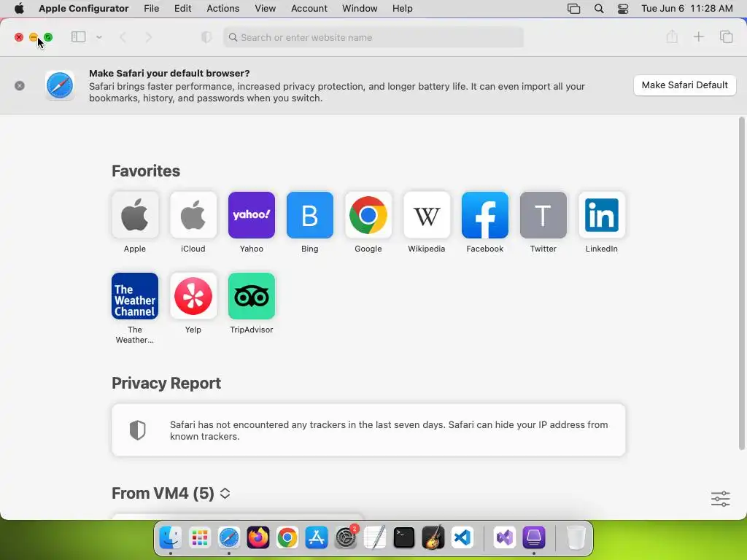Open App Store from the Dock

[317, 538]
